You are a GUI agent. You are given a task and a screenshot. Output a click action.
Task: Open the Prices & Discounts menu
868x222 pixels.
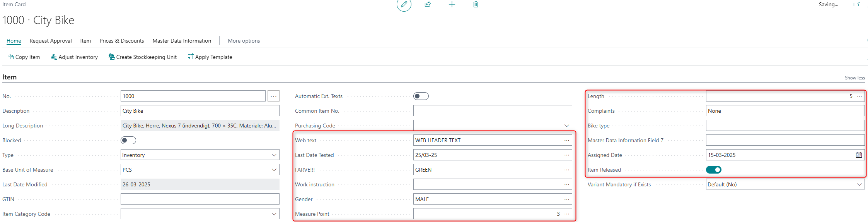tap(121, 41)
